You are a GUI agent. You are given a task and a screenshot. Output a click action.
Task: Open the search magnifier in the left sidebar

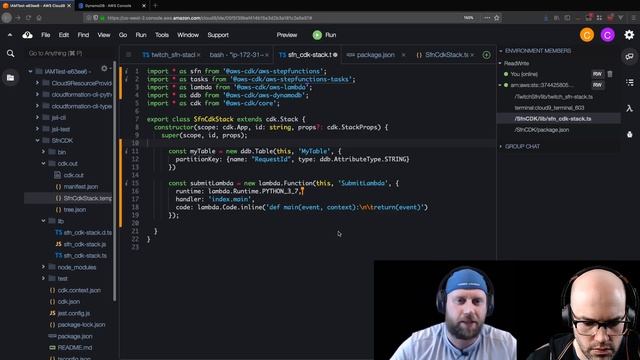(x=11, y=53)
